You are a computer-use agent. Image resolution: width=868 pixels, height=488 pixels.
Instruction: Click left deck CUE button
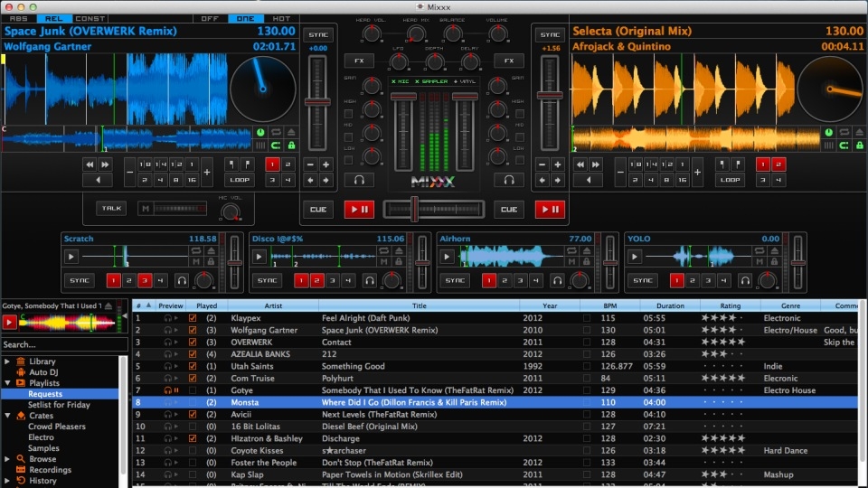point(318,209)
